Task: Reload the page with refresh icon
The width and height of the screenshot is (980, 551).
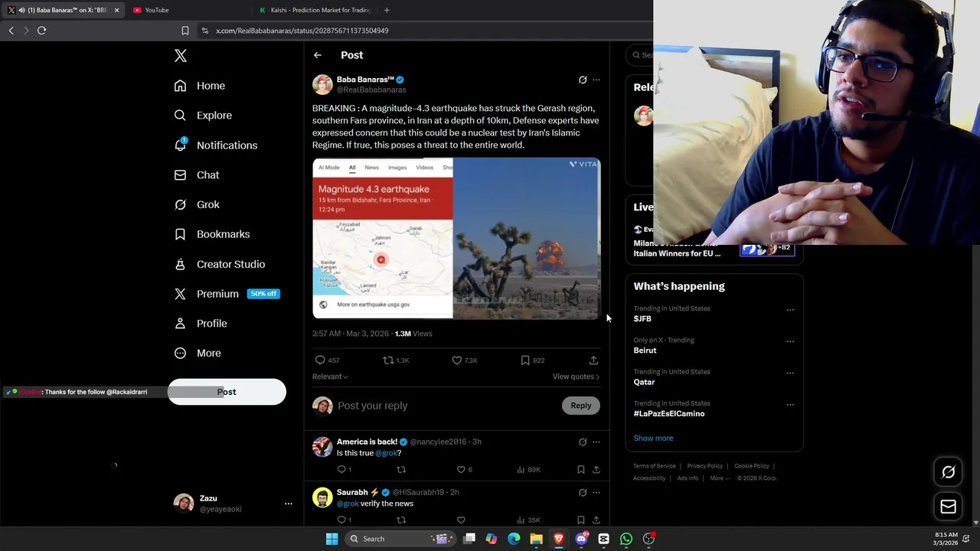Action: click(41, 31)
